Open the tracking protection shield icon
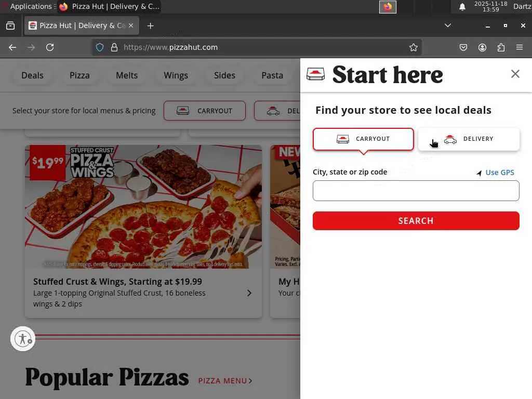This screenshot has width=532, height=399. click(x=100, y=47)
